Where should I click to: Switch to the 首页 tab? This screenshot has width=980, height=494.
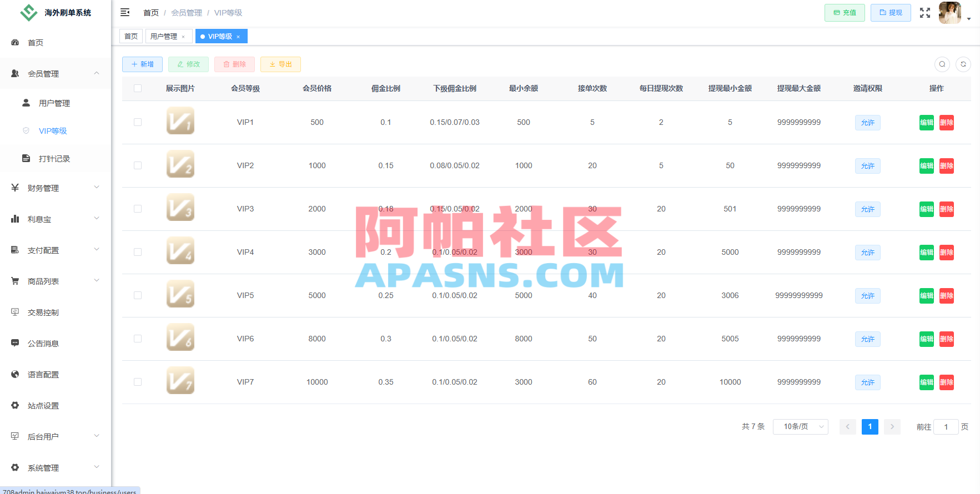[131, 36]
